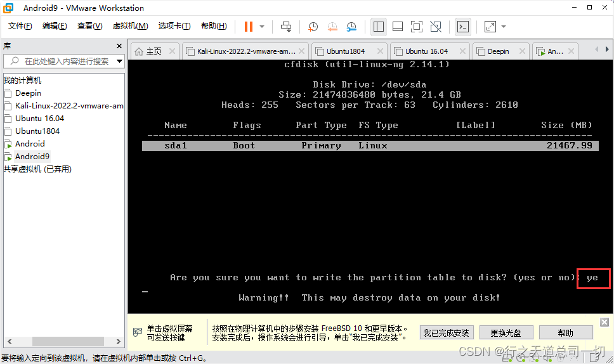Close the installation hint bar
614x364 pixels.
coord(604,322)
